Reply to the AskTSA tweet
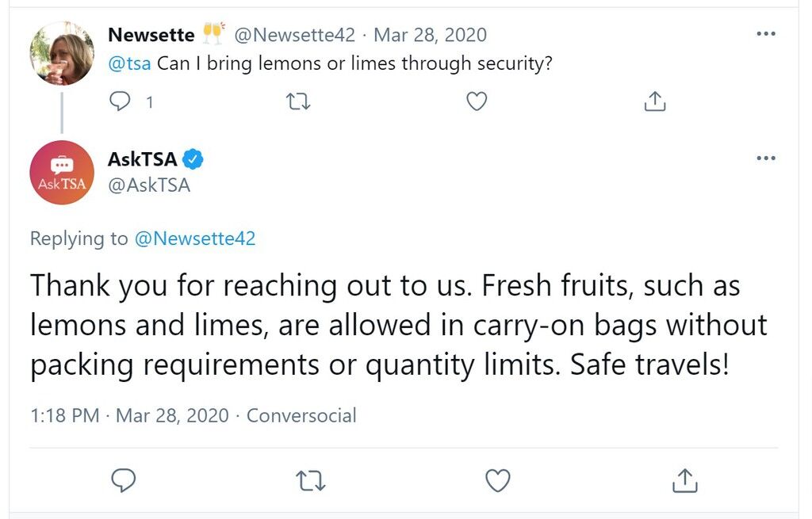The height and width of the screenshot is (519, 812). (123, 480)
